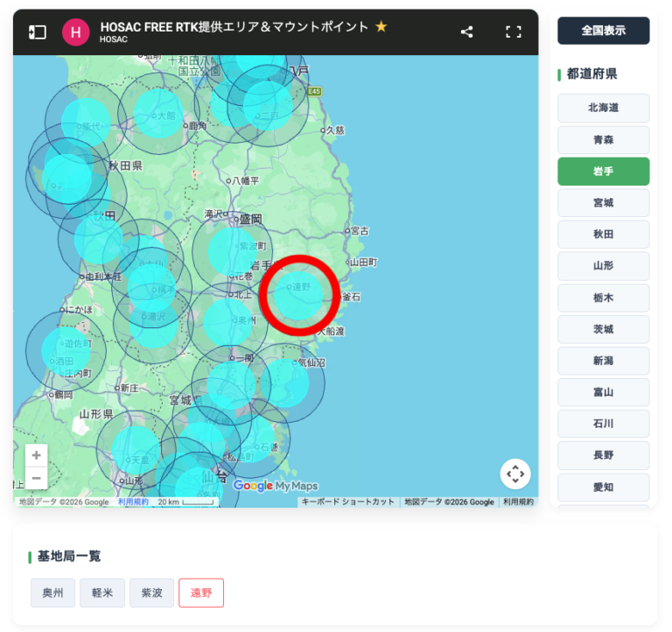Select 富山 prefecture

click(604, 392)
